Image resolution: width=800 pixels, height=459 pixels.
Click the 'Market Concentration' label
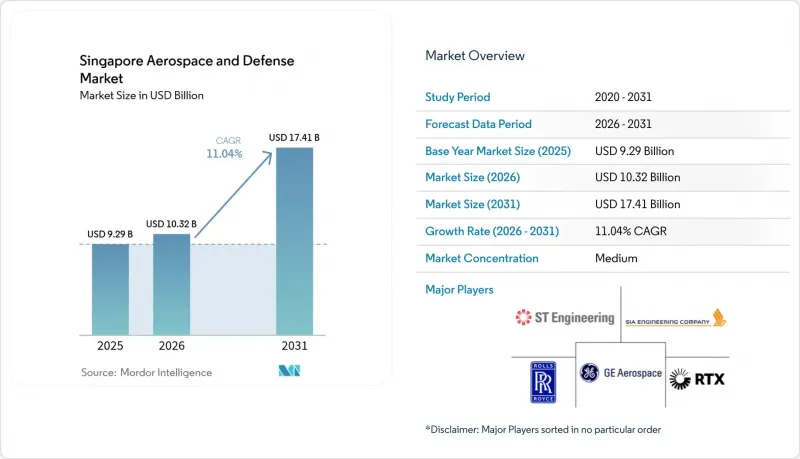click(482, 258)
